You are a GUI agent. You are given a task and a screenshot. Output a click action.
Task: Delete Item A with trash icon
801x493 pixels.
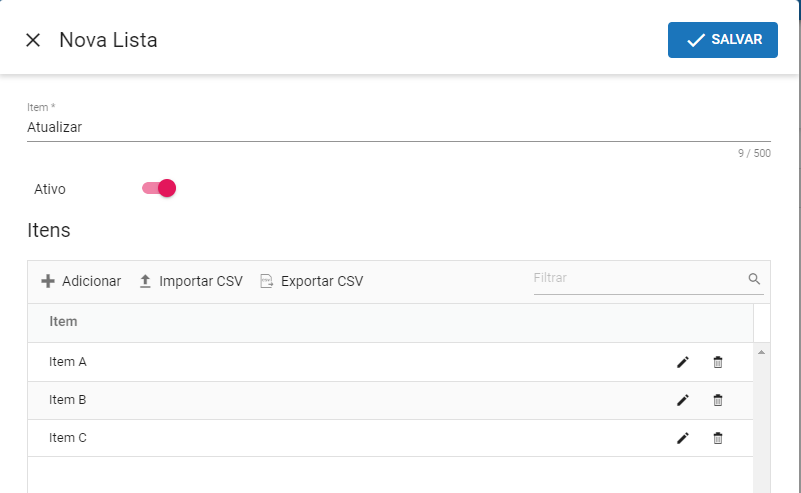tap(718, 362)
